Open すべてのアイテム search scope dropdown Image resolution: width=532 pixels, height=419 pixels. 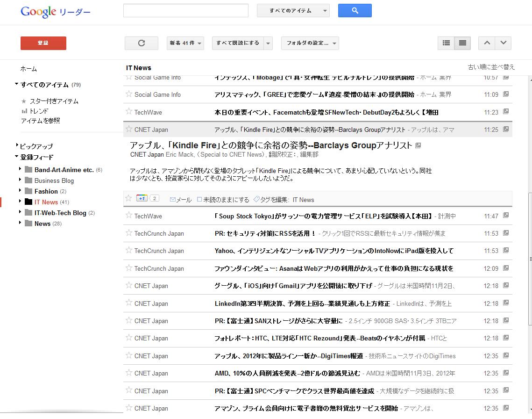[293, 11]
